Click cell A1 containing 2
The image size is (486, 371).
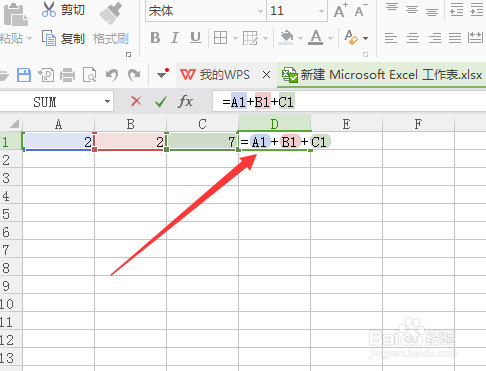click(x=58, y=142)
